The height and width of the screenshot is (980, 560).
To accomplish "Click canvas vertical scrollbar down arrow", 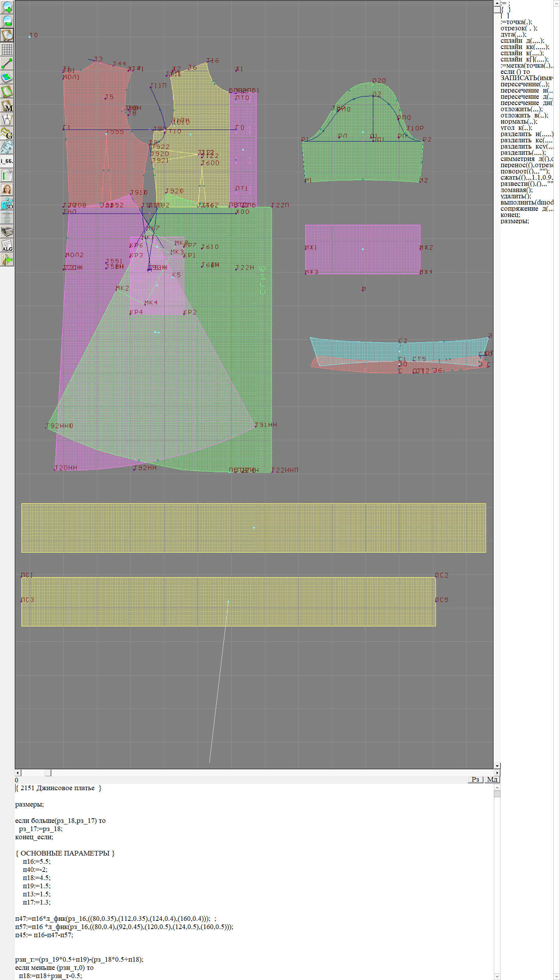I will click(497, 766).
